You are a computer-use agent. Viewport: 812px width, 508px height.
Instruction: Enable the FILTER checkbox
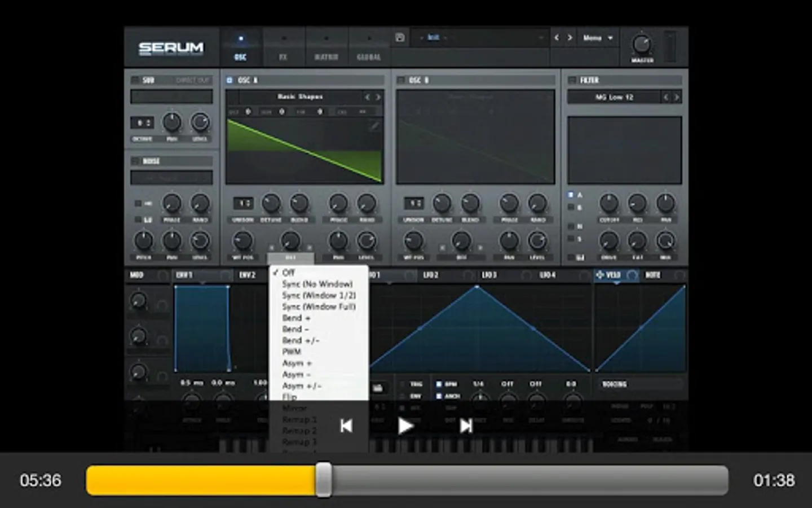(572, 80)
